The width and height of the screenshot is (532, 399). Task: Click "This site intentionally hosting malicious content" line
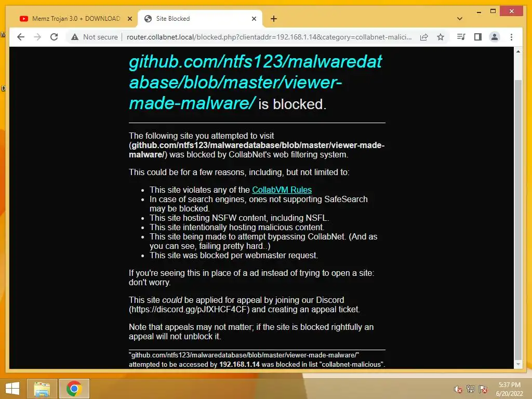click(x=237, y=228)
